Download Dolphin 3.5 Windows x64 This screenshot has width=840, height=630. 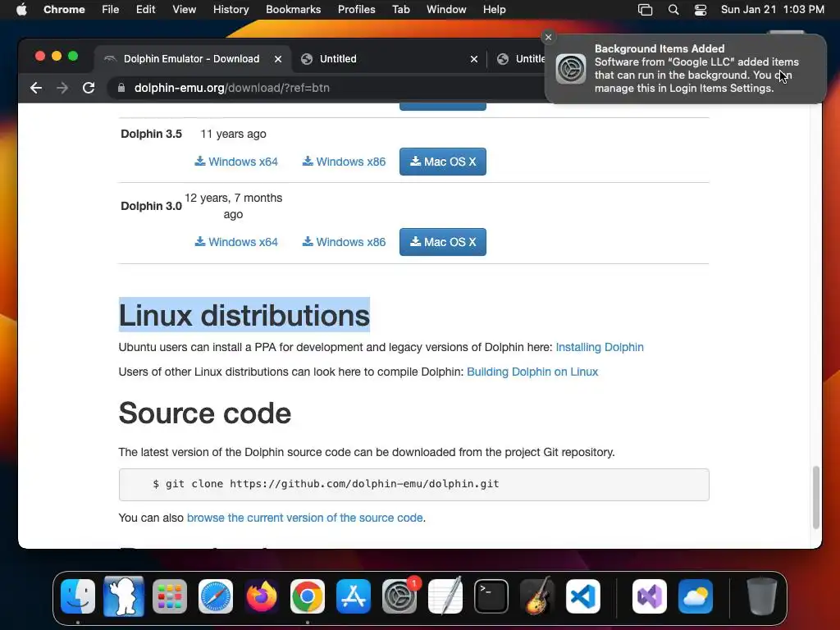tap(236, 162)
